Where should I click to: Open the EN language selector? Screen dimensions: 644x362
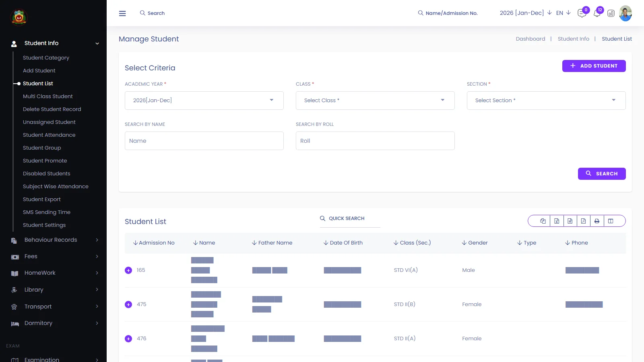[563, 13]
